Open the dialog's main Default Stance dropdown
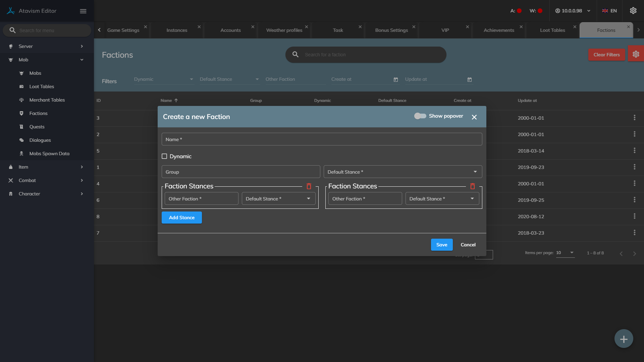This screenshot has width=644, height=362. click(402, 172)
